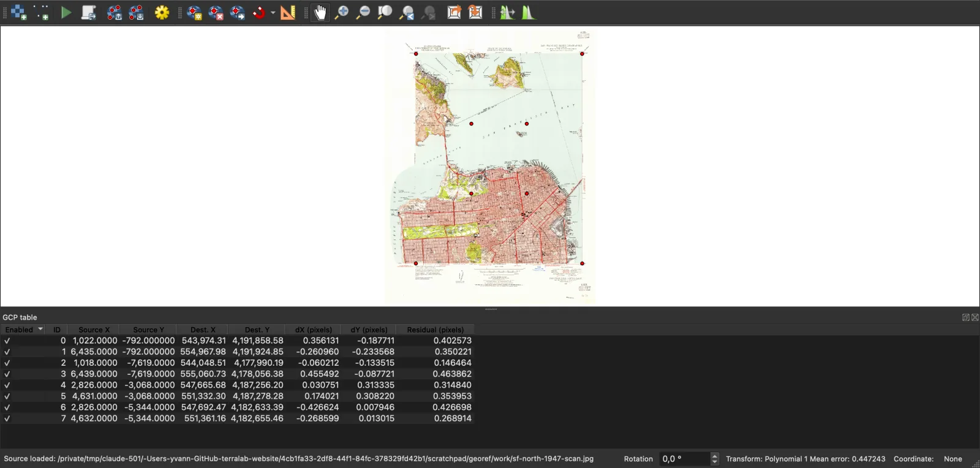Image resolution: width=980 pixels, height=468 pixels.
Task: Sort by the dY (pixels) column header
Action: pyautogui.click(x=369, y=330)
